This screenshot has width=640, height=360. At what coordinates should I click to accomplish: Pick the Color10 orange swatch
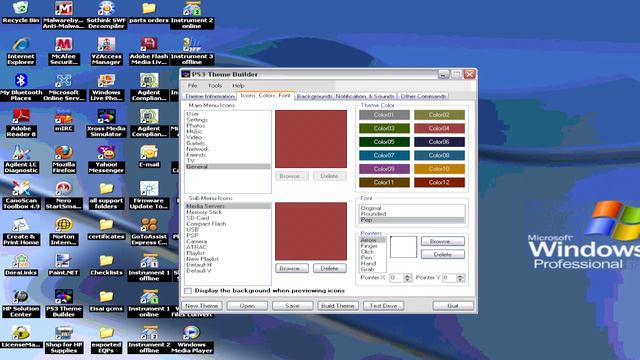pyautogui.click(x=439, y=169)
